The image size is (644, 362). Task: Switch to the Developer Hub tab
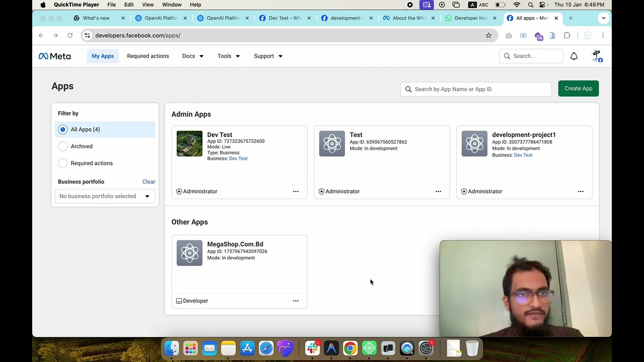(x=471, y=18)
